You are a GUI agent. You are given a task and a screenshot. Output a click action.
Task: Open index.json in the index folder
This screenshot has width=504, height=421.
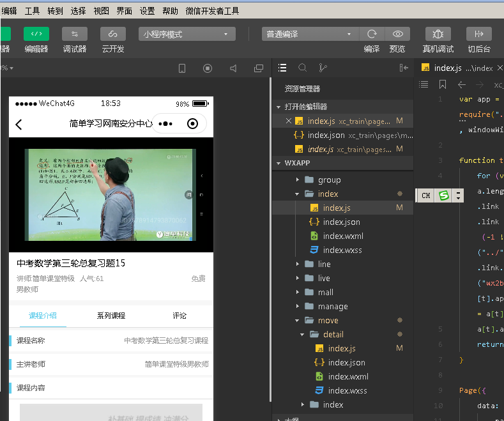point(342,222)
